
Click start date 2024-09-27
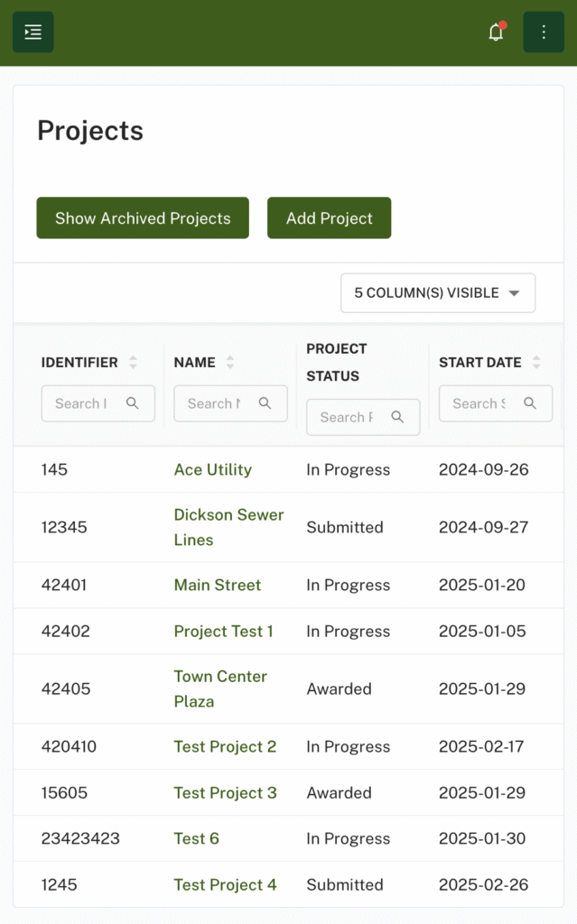[484, 527]
